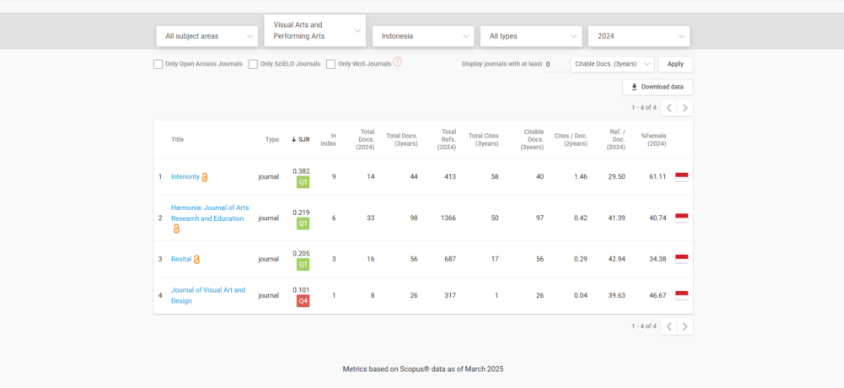844x388 pixels.
Task: Click the Indonesia flag in Harmonia row
Action: 681,218
